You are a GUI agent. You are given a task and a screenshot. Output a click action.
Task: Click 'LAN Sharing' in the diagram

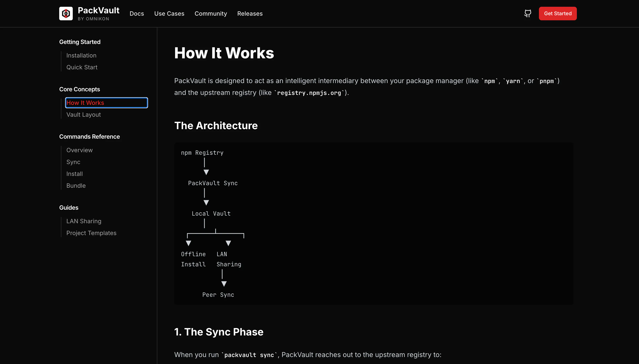tap(229, 259)
